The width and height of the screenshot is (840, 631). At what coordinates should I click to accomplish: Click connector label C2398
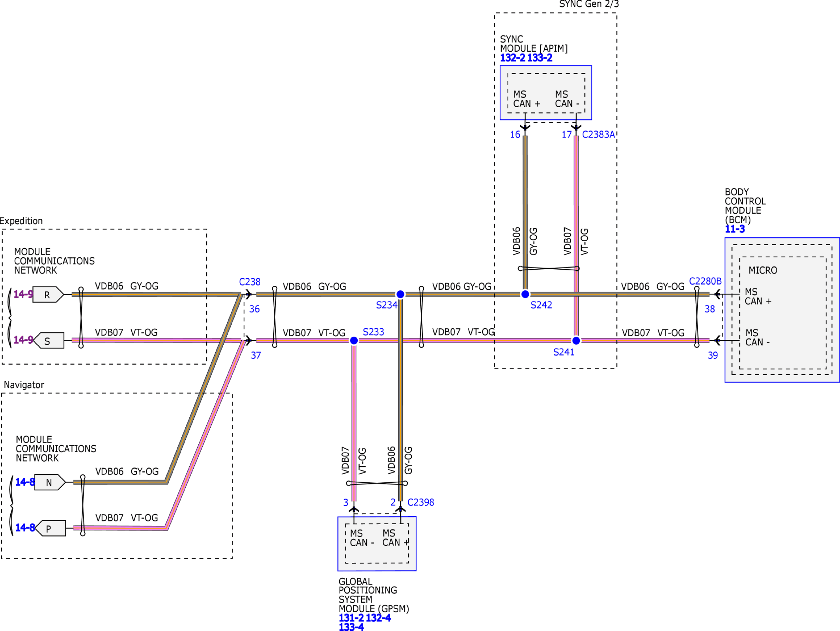[420, 503]
